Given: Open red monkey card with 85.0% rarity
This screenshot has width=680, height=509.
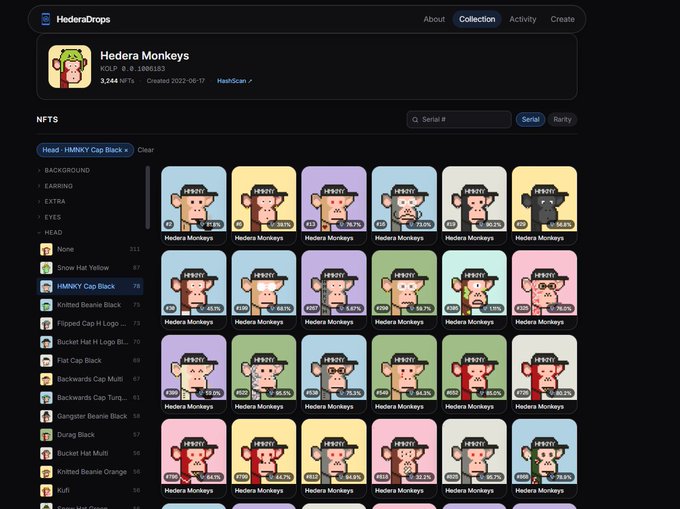Looking at the screenshot, I should (x=474, y=374).
